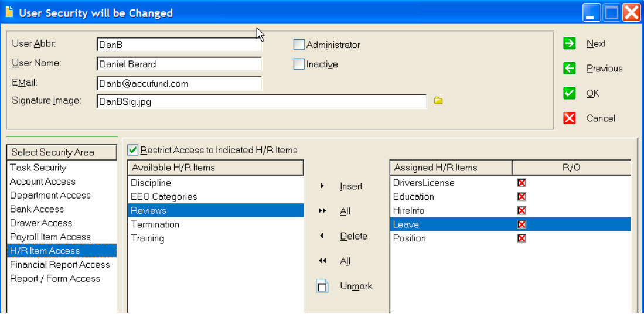Click the Assigned H/R Items column header
The height and width of the screenshot is (314, 644).
pos(451,168)
